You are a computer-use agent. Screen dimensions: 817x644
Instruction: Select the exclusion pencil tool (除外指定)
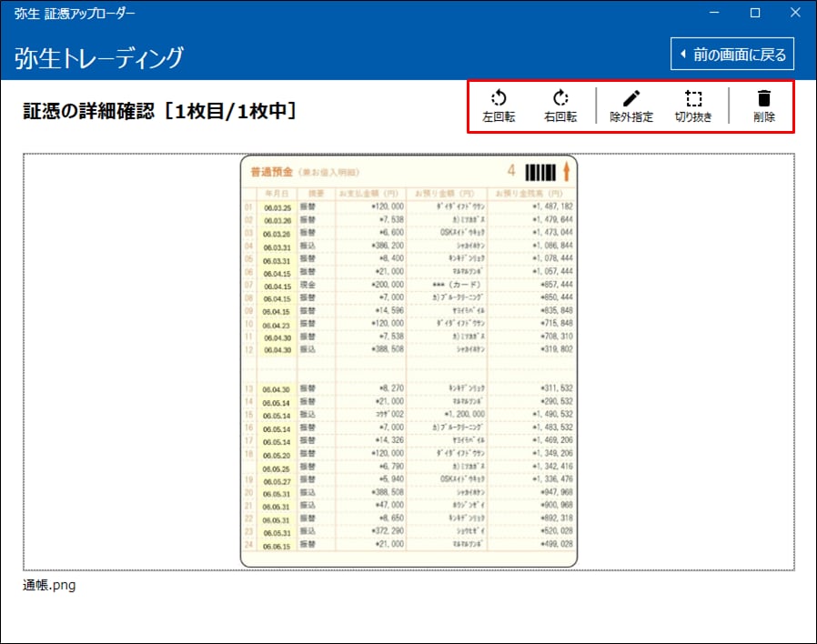[x=631, y=106]
